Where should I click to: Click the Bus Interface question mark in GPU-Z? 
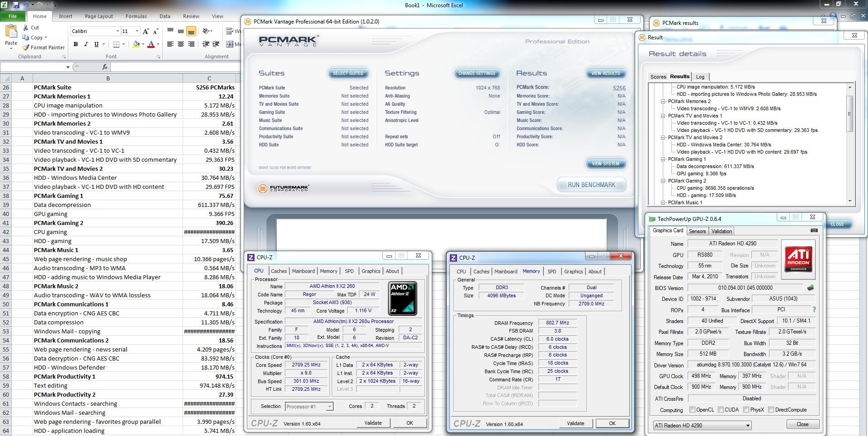[814, 310]
